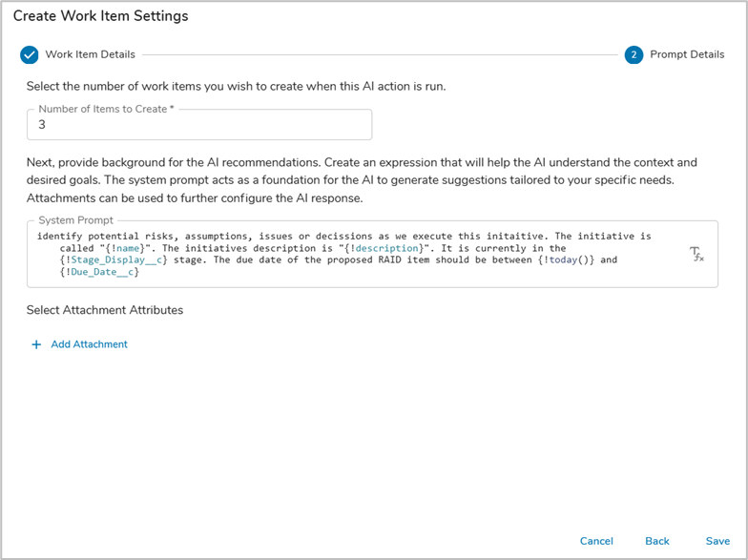Click the plus icon beside Add Attachment

(x=36, y=344)
